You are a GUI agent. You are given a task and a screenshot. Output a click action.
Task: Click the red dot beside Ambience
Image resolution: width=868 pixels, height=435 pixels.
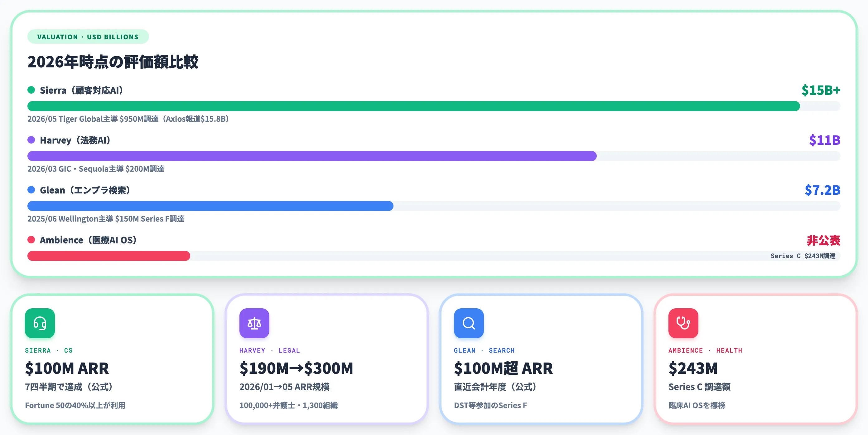[x=31, y=240]
